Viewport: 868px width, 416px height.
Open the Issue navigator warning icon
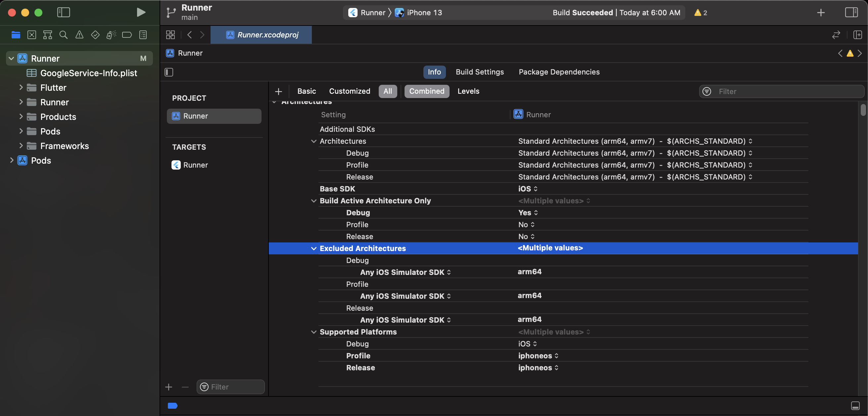(79, 35)
